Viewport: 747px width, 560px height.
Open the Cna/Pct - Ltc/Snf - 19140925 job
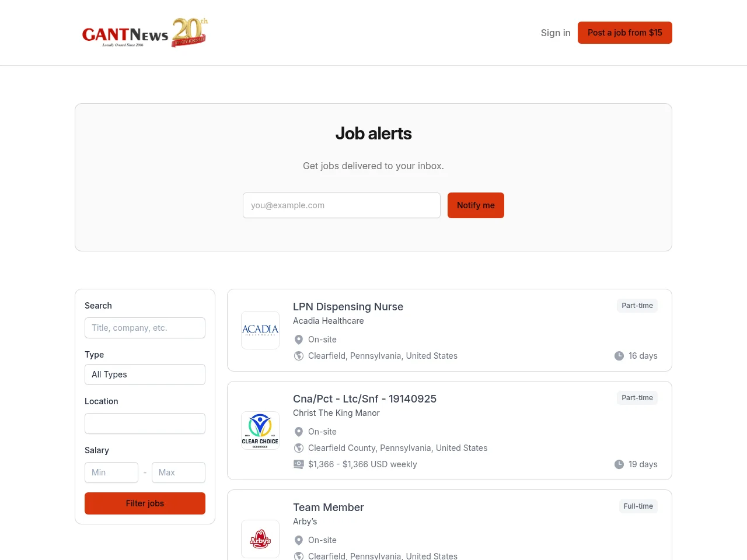click(365, 399)
